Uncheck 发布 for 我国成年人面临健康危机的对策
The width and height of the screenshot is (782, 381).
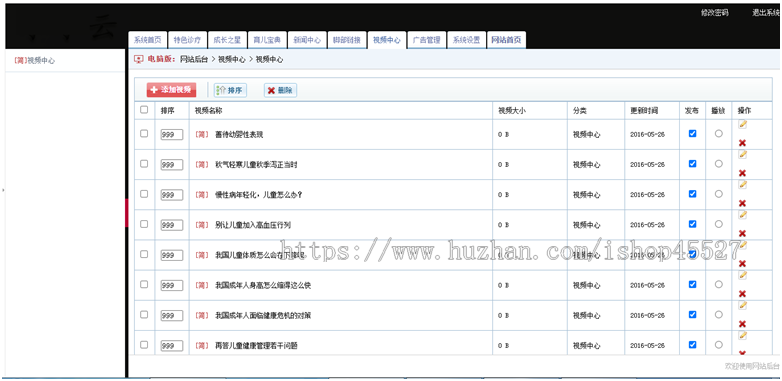(x=692, y=314)
